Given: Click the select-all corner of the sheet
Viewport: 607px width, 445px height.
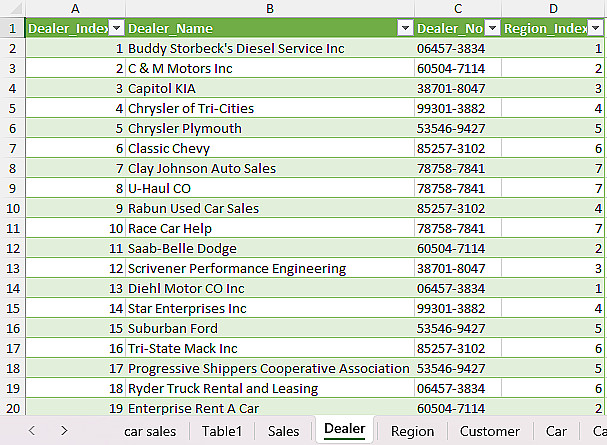Looking at the screenshot, I should [x=12, y=9].
